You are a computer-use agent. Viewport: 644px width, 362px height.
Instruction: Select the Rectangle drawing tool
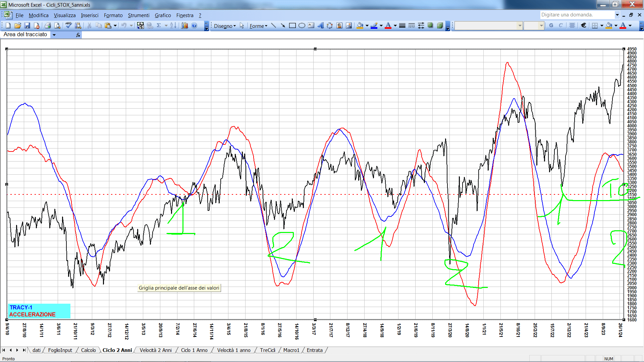(x=292, y=25)
